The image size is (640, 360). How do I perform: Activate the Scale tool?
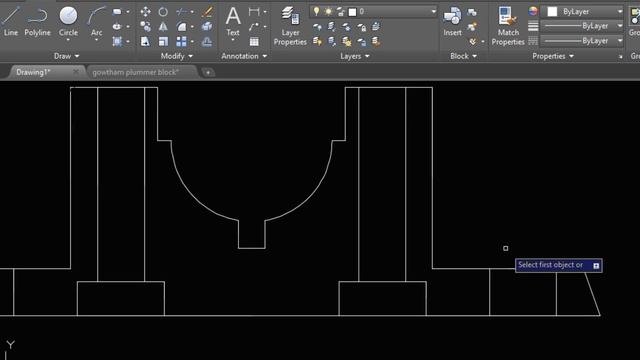click(x=163, y=41)
